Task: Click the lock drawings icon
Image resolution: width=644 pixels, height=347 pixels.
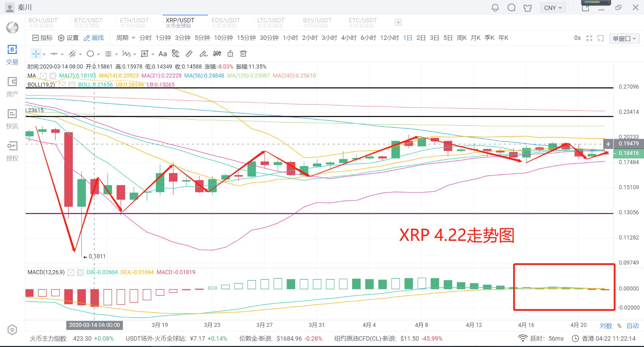Action: click(x=230, y=54)
